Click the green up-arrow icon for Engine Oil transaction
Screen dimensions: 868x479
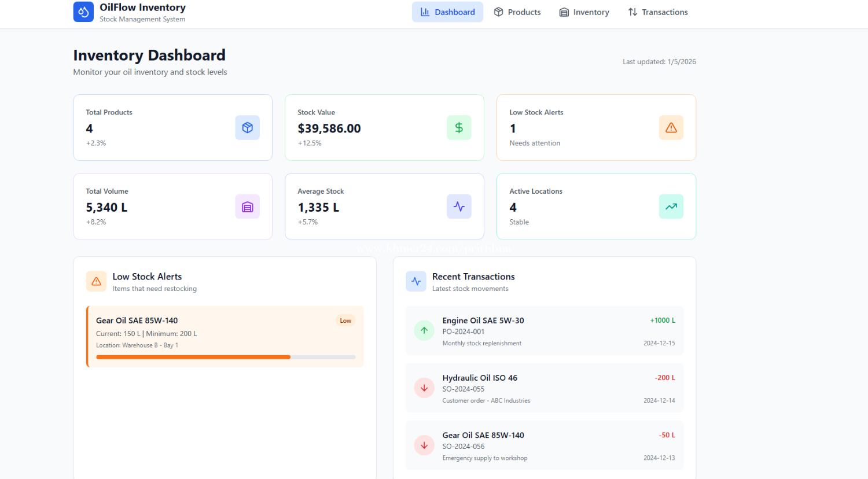pyautogui.click(x=424, y=331)
